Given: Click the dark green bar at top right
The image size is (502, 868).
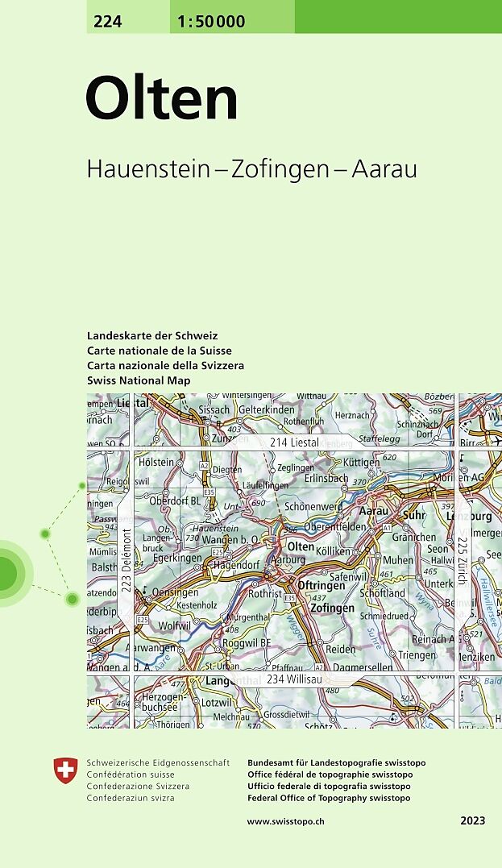Looking at the screenshot, I should click(x=398, y=16).
